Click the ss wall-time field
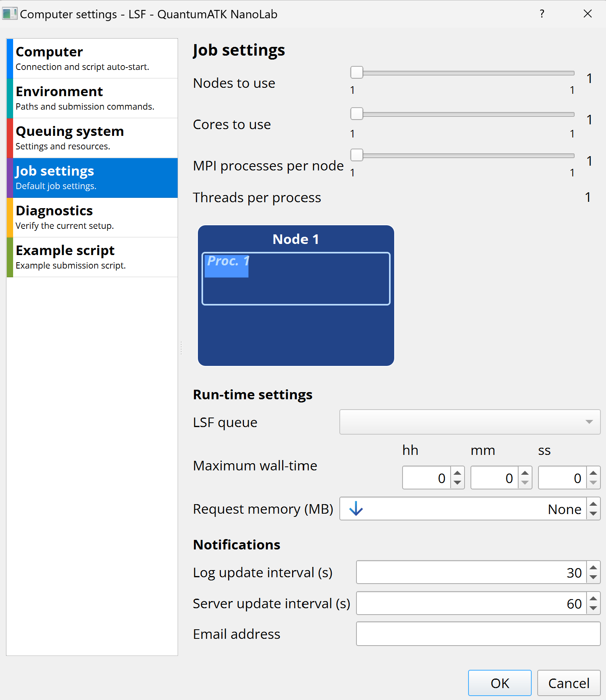Image resolution: width=606 pixels, height=700 pixels. tap(563, 478)
